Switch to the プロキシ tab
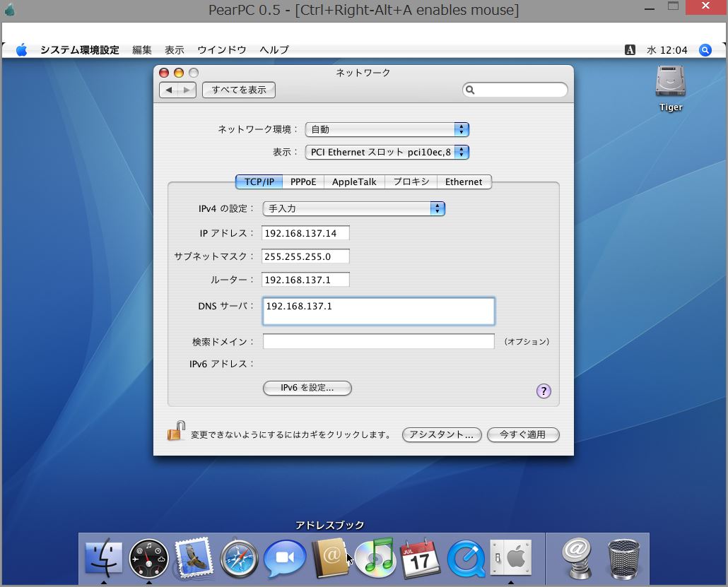This screenshot has height=587, width=728. pos(411,182)
